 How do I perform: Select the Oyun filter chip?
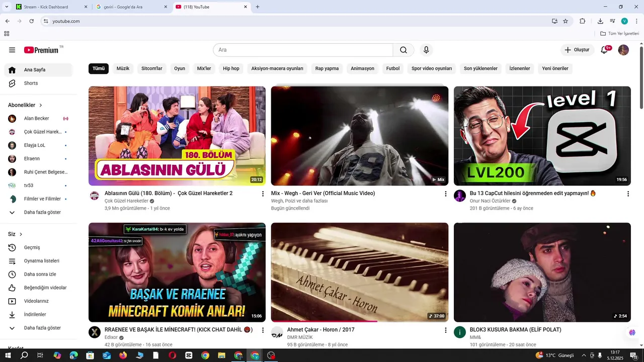[180, 68]
